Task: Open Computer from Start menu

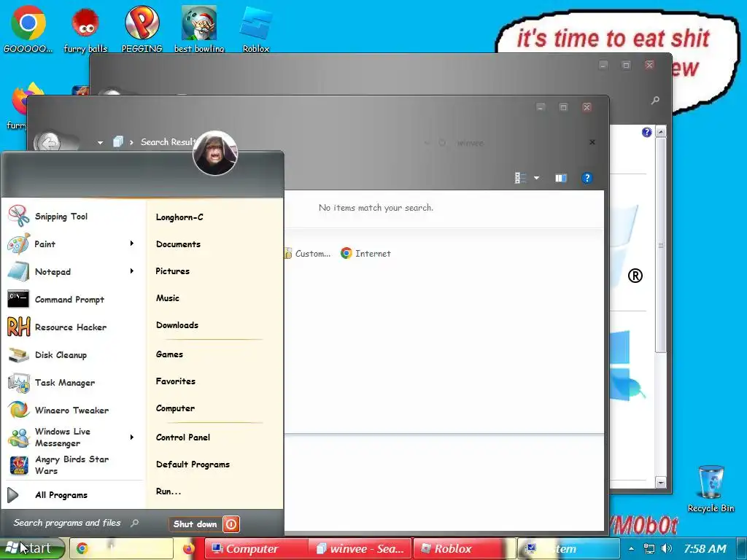Action: tap(175, 408)
